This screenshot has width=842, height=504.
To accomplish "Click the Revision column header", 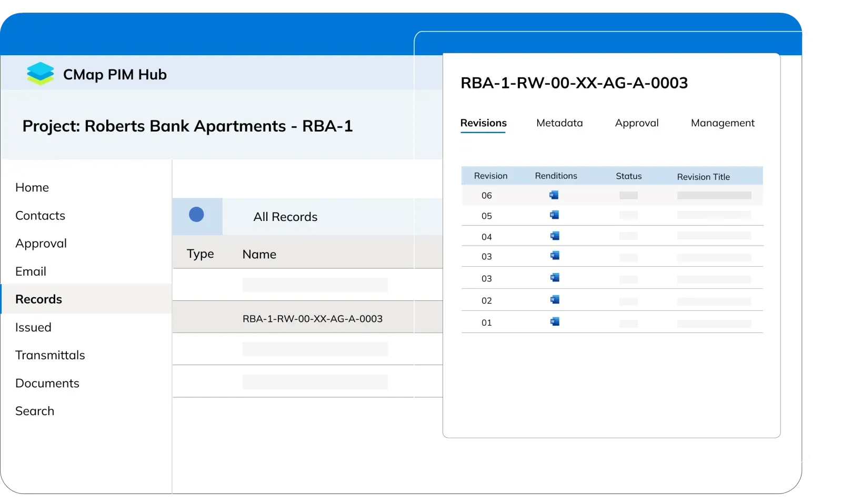I will pyautogui.click(x=490, y=176).
